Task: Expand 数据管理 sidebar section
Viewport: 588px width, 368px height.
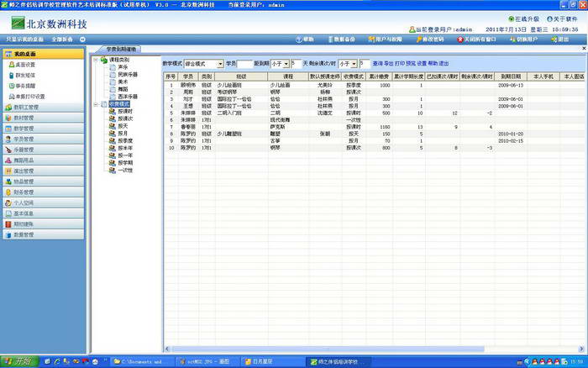Action: [44, 234]
